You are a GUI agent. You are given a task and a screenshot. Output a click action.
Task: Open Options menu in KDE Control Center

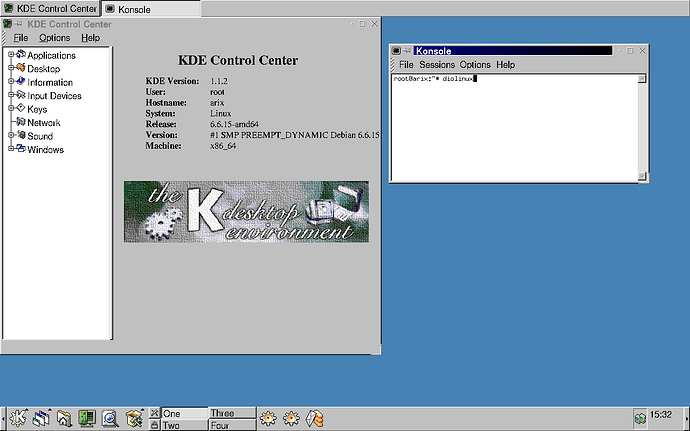[x=55, y=38]
